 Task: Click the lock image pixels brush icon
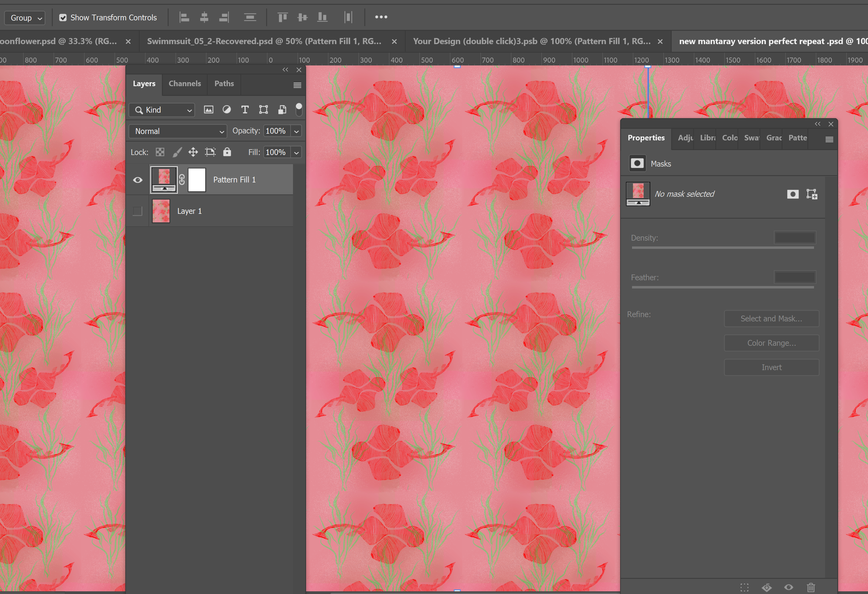point(177,152)
